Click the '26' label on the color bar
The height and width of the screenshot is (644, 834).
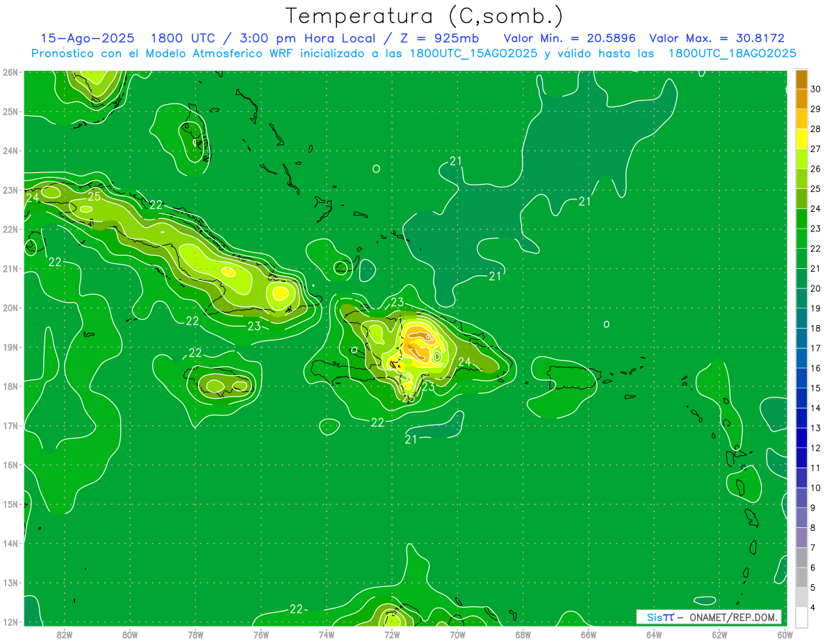816,169
